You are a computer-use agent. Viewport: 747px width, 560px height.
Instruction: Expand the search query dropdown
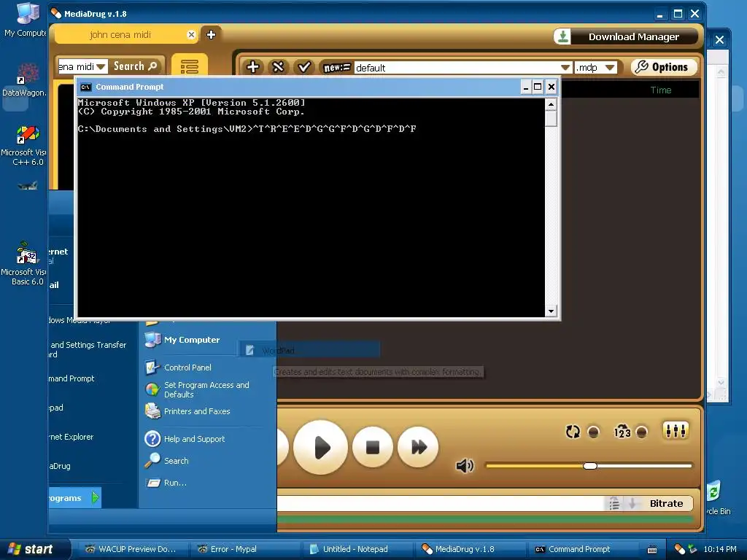(101, 66)
